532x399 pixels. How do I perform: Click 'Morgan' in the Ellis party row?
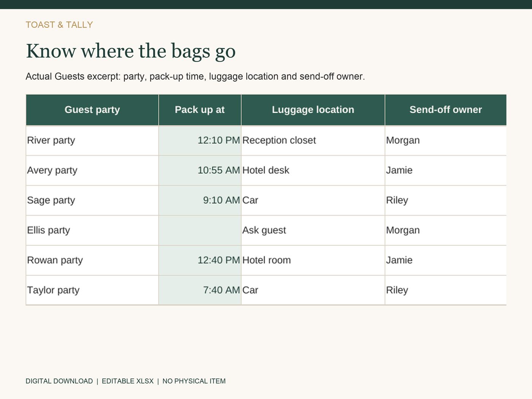click(446, 231)
